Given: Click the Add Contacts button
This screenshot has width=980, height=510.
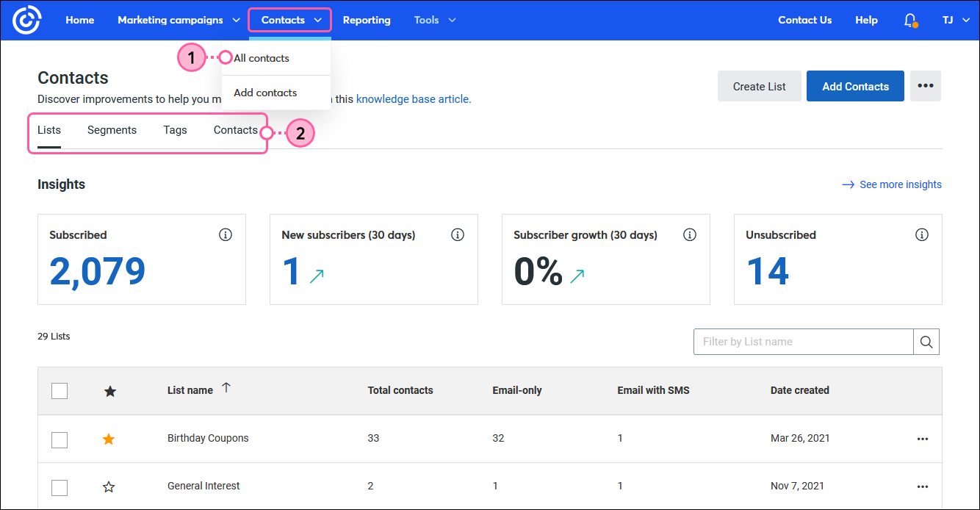Looking at the screenshot, I should tap(855, 86).
